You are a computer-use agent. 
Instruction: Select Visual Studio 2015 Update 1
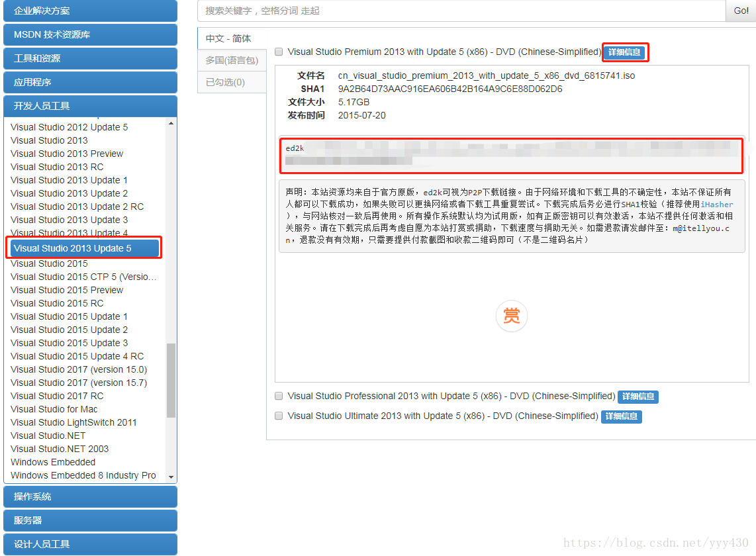pyautogui.click(x=69, y=317)
